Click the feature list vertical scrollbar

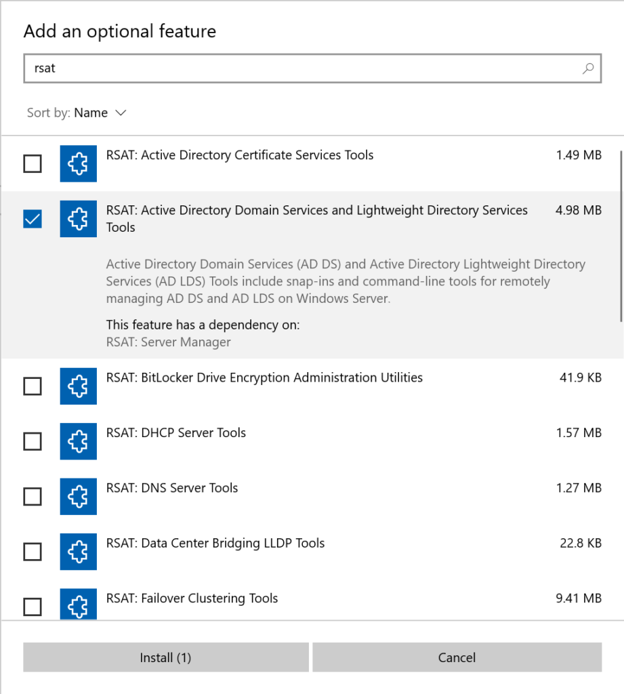click(x=621, y=236)
